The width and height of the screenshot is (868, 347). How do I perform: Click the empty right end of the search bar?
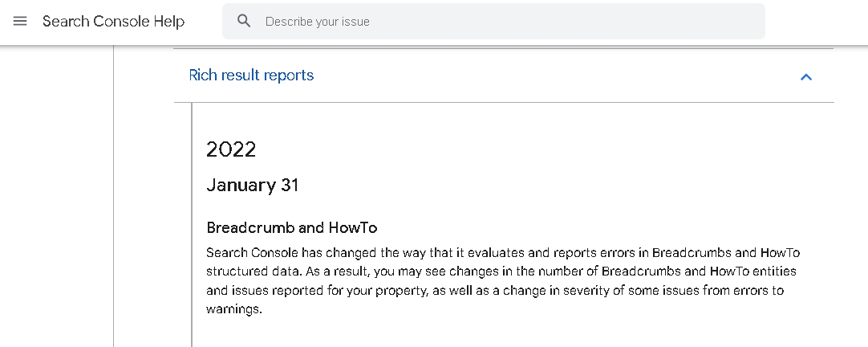click(x=722, y=22)
